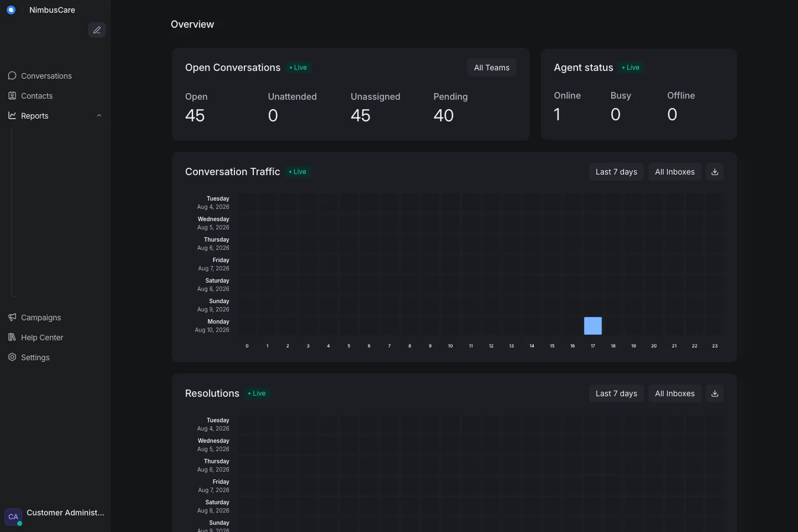Screen dimensions: 798x532
Task: Open Help Center in the sidebar
Action: [55, 337]
